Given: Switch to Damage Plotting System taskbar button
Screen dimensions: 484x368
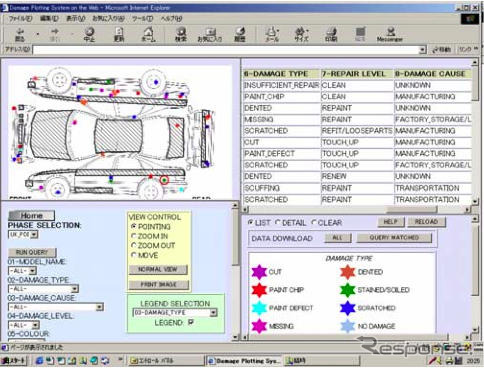Looking at the screenshot, I should (244, 361).
